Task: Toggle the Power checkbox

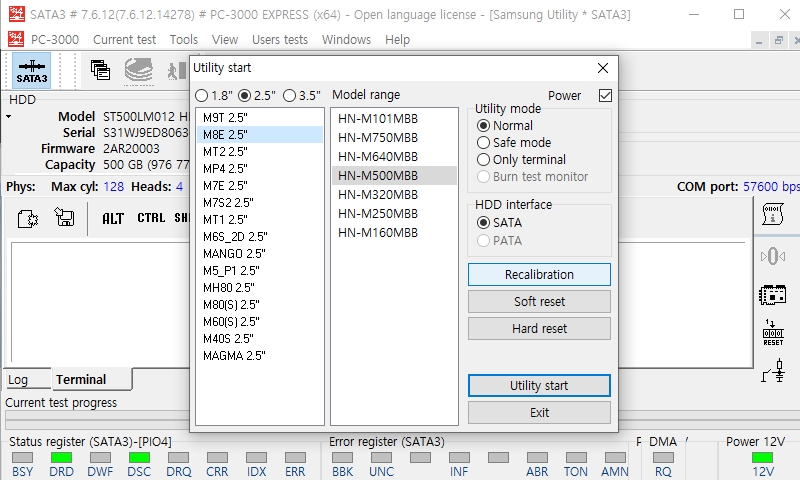Action: pos(605,95)
